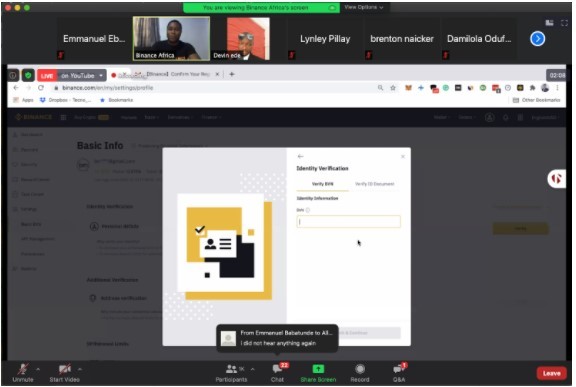Image resolution: width=576 pixels, height=387 pixels.
Task: Click the green Share Screen button
Action: pos(318,373)
